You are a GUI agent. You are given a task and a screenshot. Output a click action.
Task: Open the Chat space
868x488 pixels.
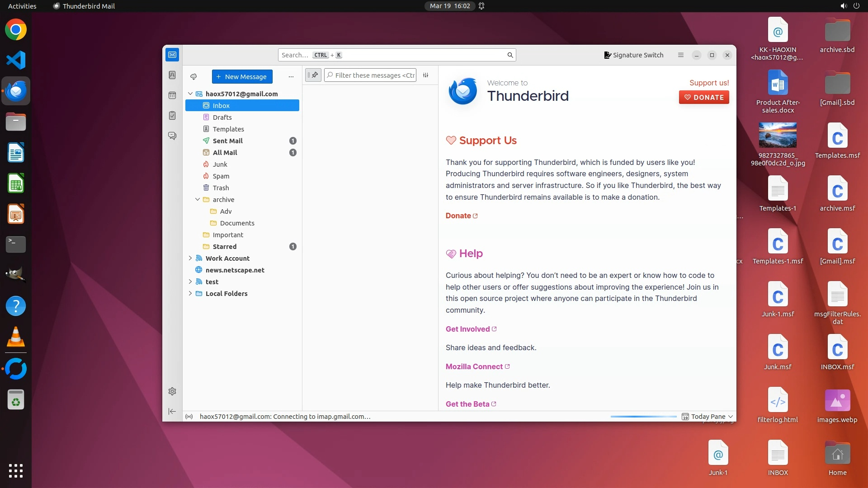tap(172, 136)
